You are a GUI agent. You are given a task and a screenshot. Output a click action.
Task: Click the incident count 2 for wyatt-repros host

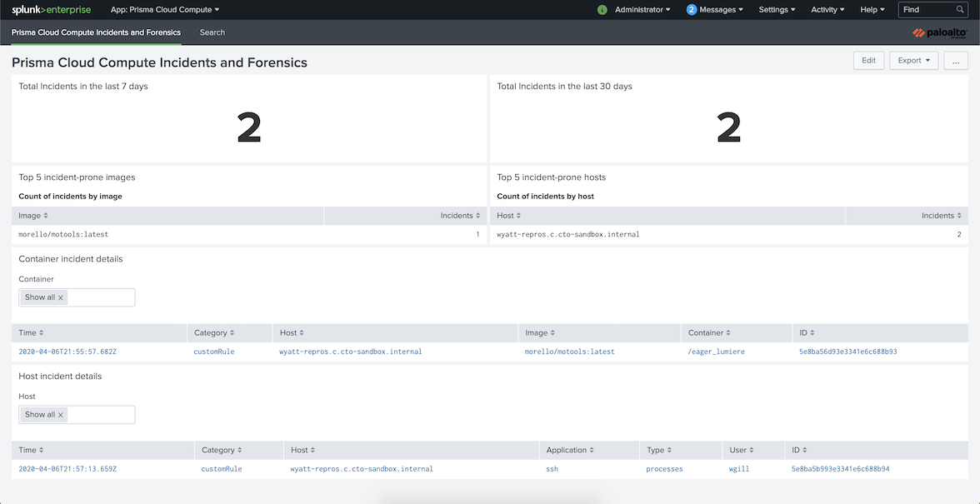point(958,235)
